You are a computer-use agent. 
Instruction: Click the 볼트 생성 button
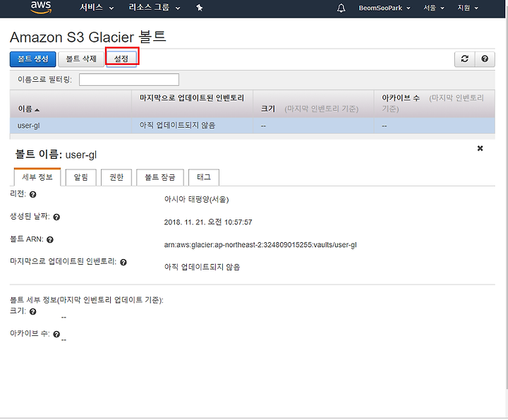pos(32,59)
